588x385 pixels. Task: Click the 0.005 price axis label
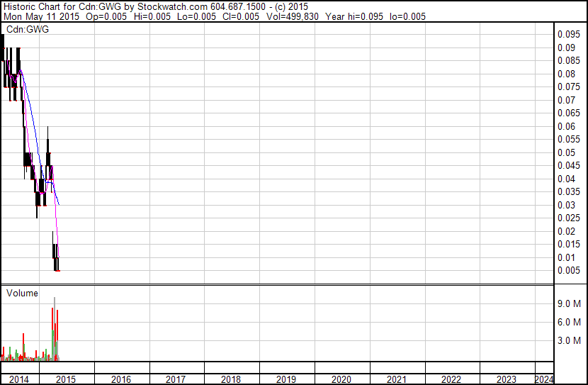569,271
